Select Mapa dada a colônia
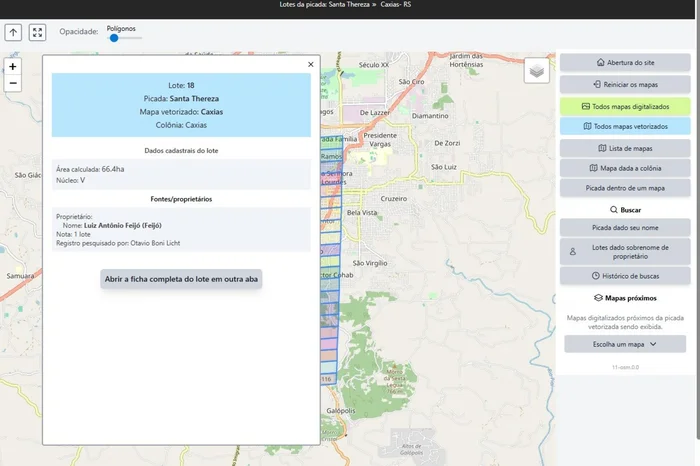Image resolution: width=700 pixels, height=466 pixels. (x=625, y=168)
